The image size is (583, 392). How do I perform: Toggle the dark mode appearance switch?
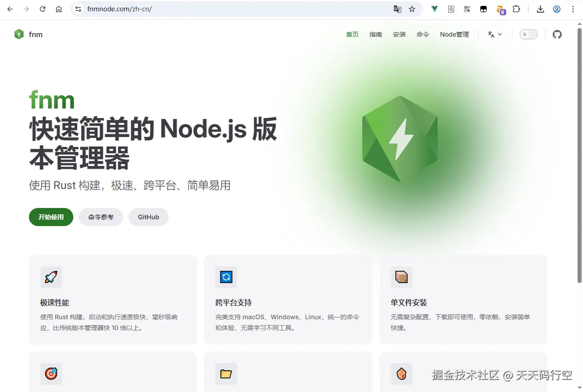529,34
